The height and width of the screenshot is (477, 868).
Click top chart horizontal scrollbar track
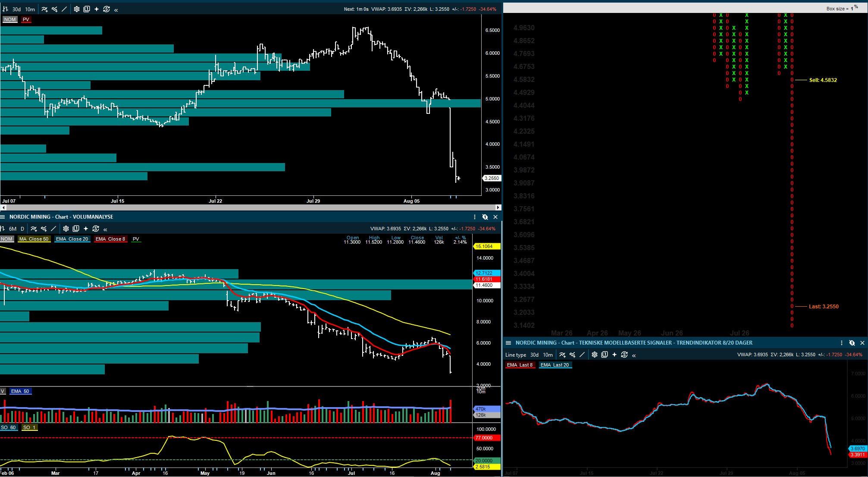pos(251,207)
